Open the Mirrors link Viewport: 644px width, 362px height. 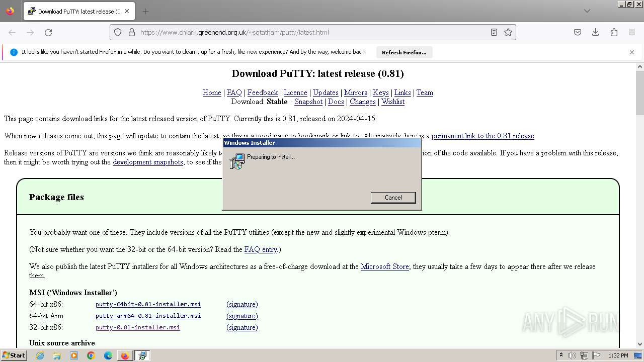pos(355,93)
